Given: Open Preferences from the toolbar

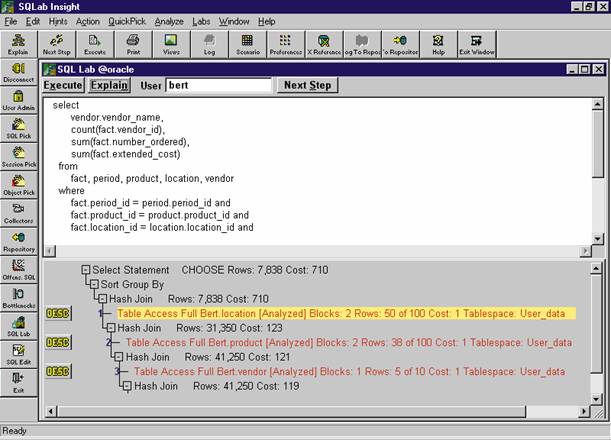Looking at the screenshot, I should (286, 45).
